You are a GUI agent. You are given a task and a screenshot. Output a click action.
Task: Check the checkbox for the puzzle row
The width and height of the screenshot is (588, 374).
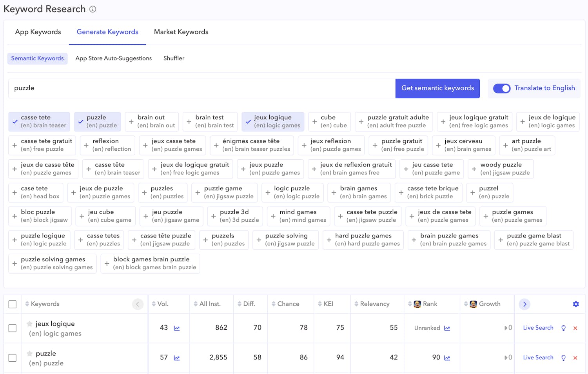12,358
